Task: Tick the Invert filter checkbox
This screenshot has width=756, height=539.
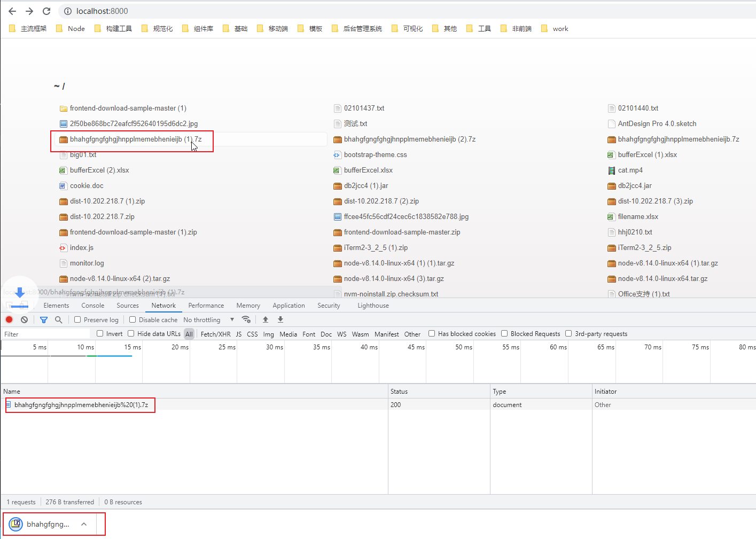Action: [x=100, y=333]
